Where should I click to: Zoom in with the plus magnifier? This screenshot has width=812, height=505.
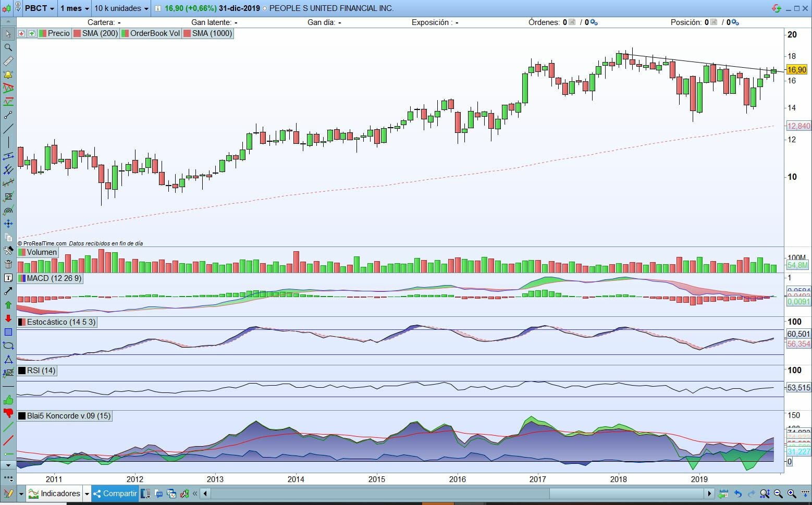(792, 494)
